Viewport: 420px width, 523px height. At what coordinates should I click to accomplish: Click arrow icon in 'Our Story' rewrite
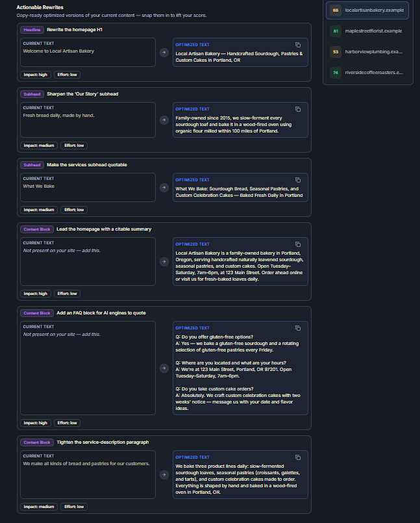(164, 120)
